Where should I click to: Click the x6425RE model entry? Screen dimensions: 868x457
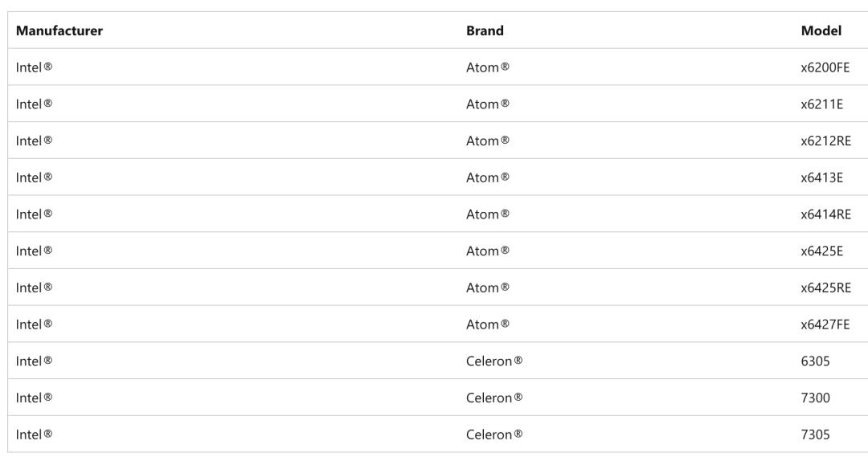825,288
